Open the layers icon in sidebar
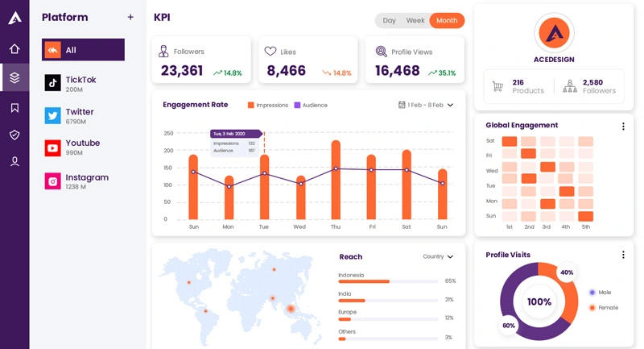Viewport: 644px width, 349px height. tap(14, 78)
